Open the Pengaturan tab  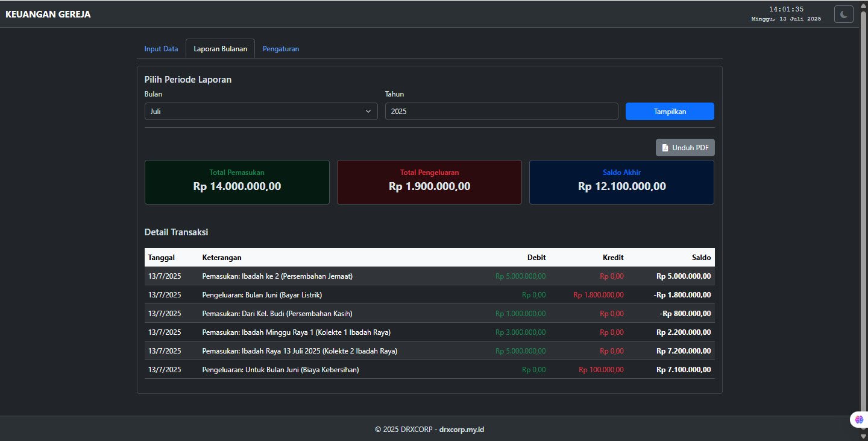pos(281,49)
